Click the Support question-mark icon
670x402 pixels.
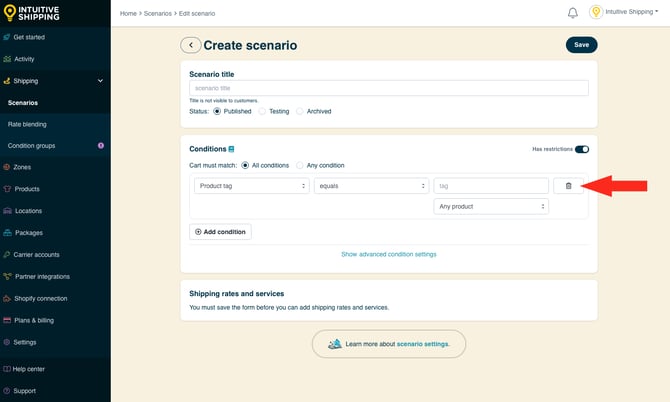coord(7,391)
